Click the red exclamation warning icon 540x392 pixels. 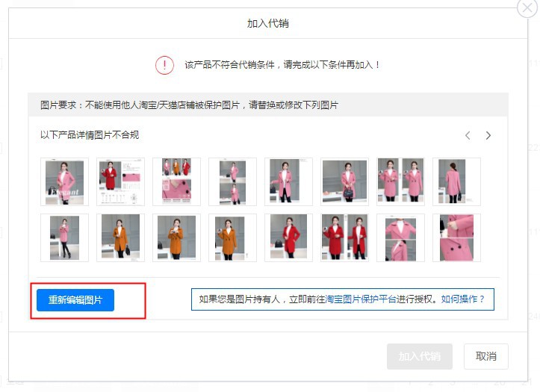click(164, 65)
